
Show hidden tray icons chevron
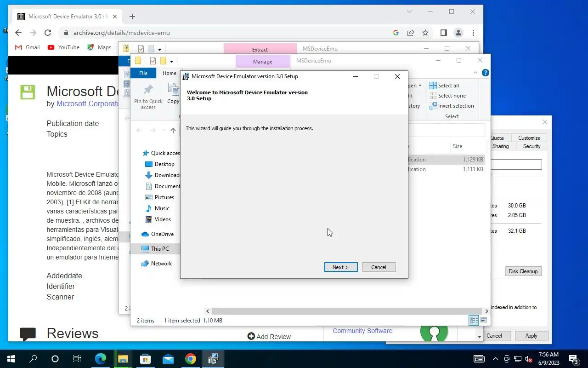495,359
